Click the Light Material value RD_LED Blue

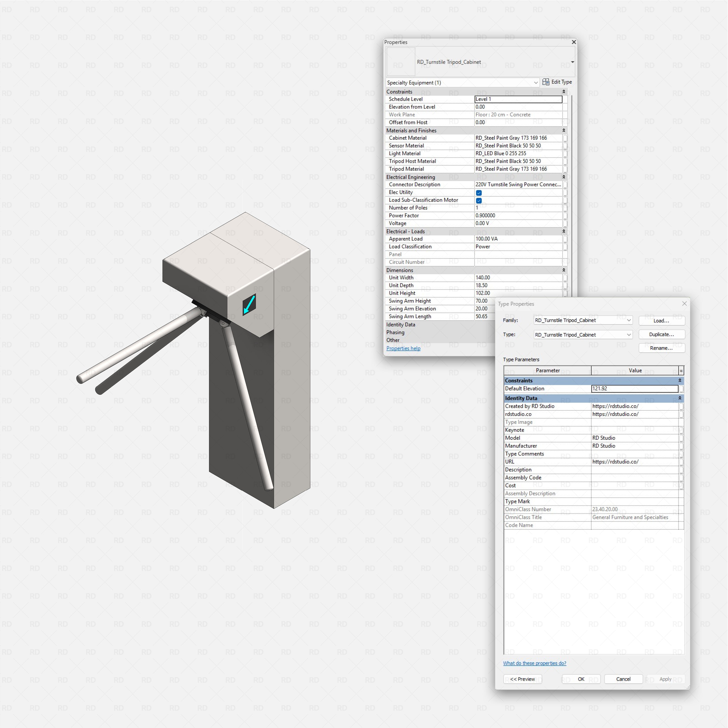tap(518, 153)
